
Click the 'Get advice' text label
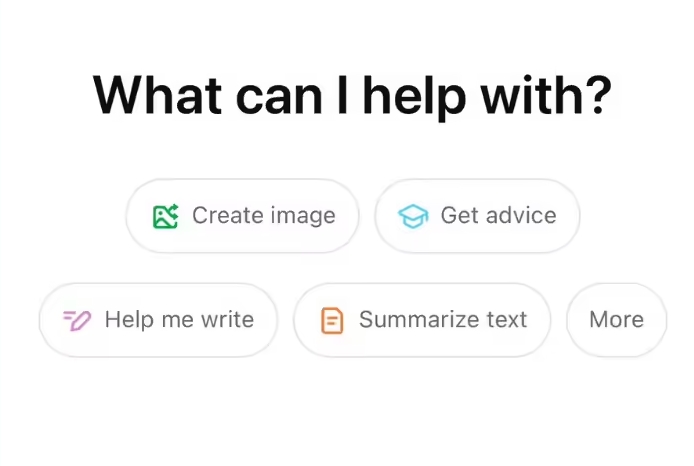tap(498, 216)
